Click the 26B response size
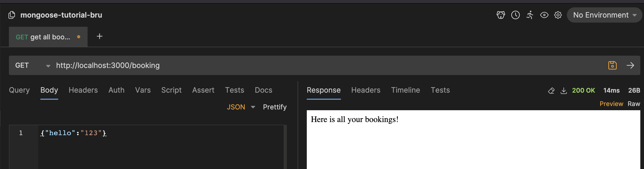The width and height of the screenshot is (644, 169). 634,91
